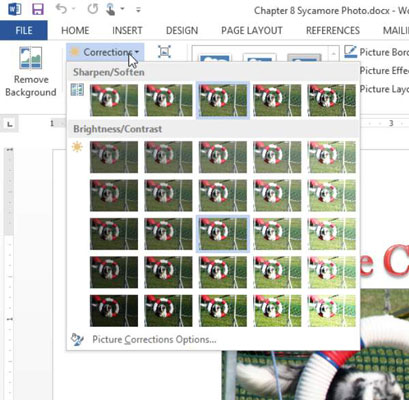
Task: Switch to the HOME tab
Action: tap(75, 30)
